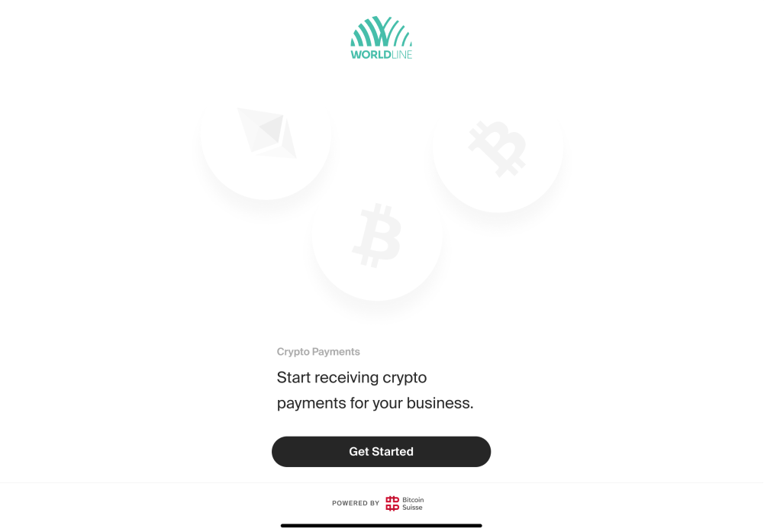764x532 pixels.
Task: Start onboarding with the Get Started button
Action: (x=381, y=452)
